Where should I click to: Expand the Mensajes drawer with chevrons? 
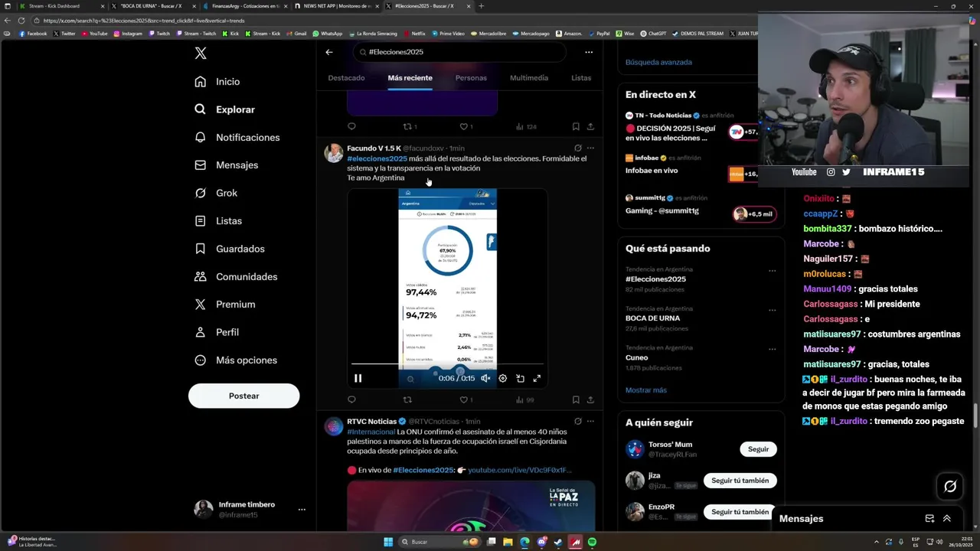click(947, 518)
